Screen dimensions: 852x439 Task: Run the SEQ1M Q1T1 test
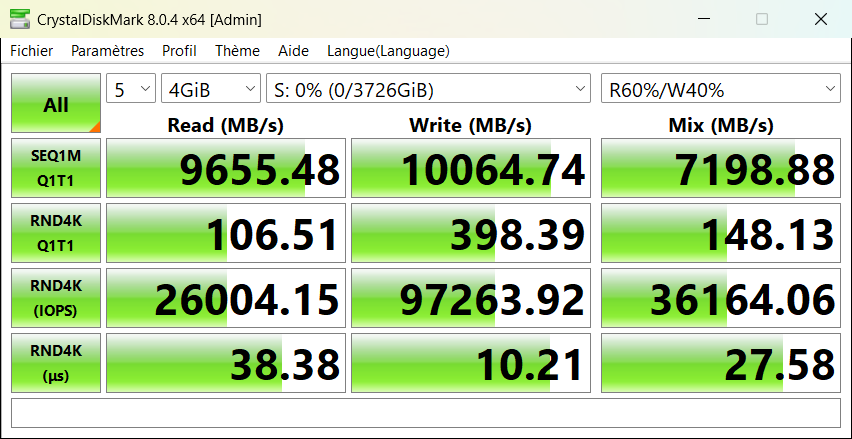click(x=56, y=168)
